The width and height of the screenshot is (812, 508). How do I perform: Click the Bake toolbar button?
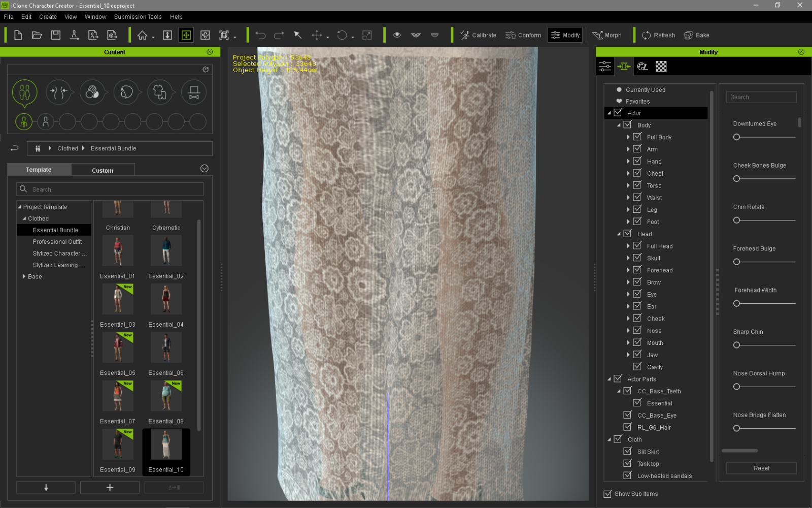tap(696, 35)
